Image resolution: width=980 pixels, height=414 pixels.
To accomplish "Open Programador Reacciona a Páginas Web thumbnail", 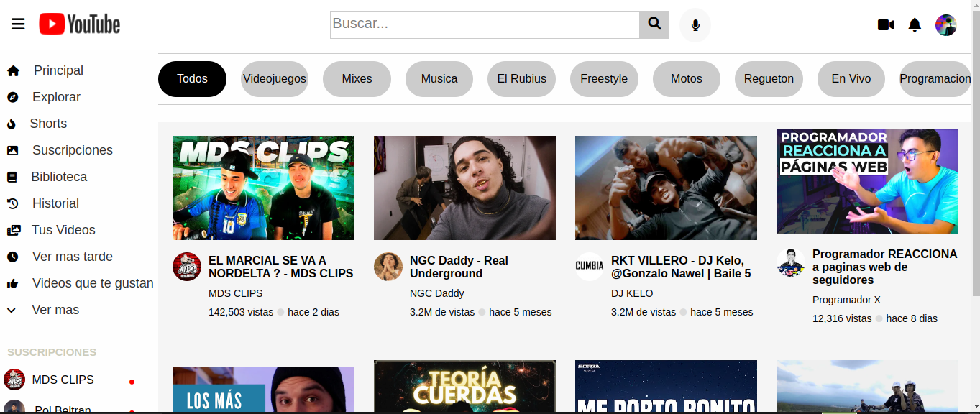I will [867, 181].
